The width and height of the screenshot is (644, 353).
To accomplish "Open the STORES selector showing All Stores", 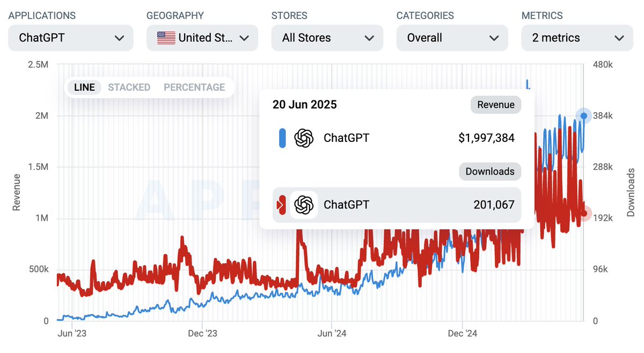I will [327, 38].
